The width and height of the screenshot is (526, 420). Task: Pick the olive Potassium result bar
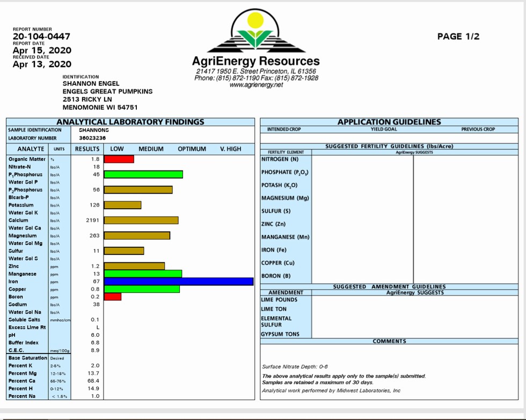[122, 205]
